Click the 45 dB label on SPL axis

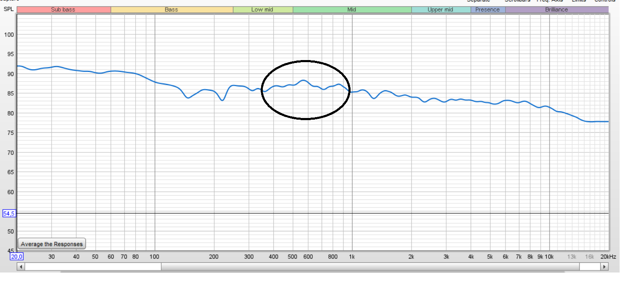point(10,251)
